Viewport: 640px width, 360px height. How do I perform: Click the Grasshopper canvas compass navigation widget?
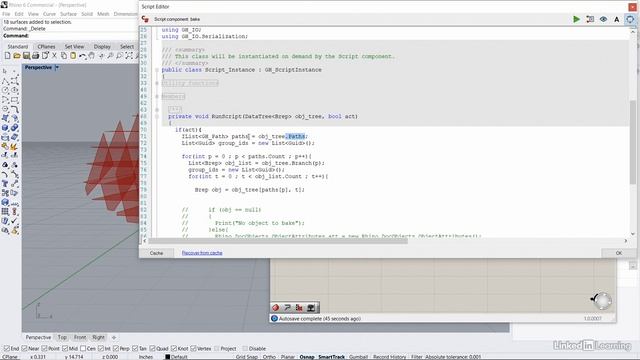602,301
